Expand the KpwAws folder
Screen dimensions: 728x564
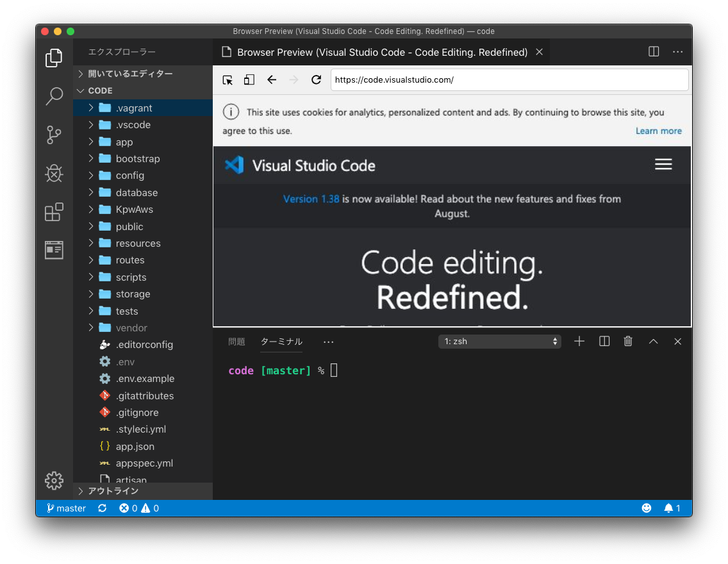click(143, 210)
